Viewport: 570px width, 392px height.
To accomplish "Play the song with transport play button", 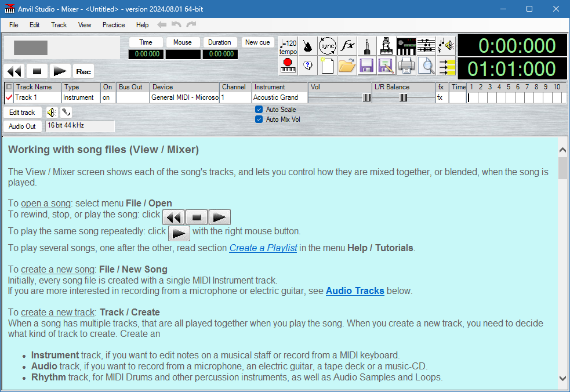I will (x=60, y=71).
